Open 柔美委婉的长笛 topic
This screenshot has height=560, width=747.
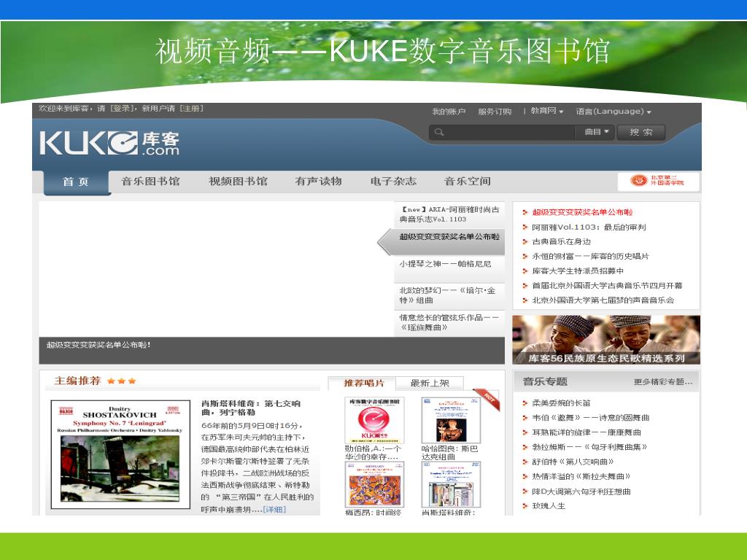click(561, 402)
